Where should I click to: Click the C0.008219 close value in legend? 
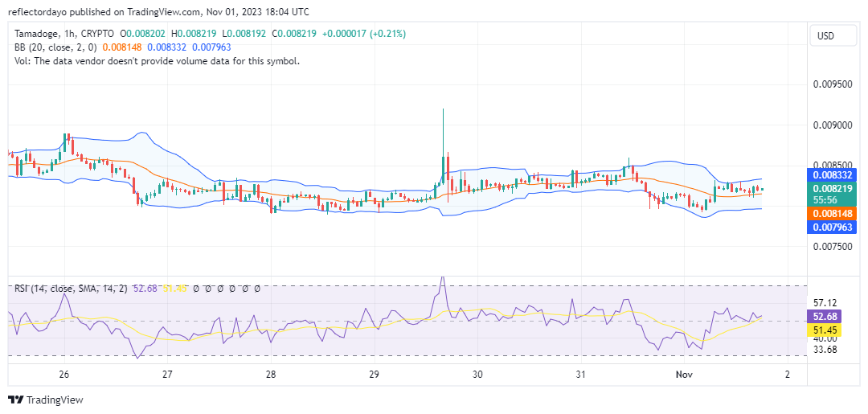(x=294, y=34)
